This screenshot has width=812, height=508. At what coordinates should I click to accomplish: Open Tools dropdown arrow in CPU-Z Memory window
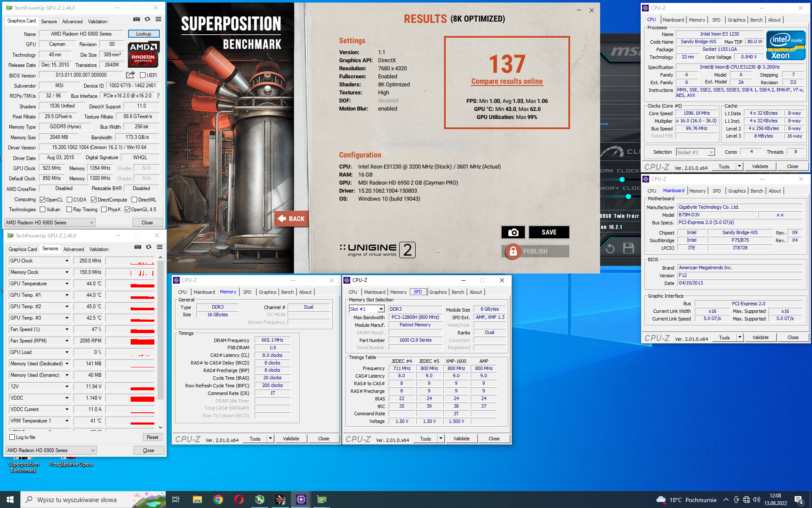[270, 439]
